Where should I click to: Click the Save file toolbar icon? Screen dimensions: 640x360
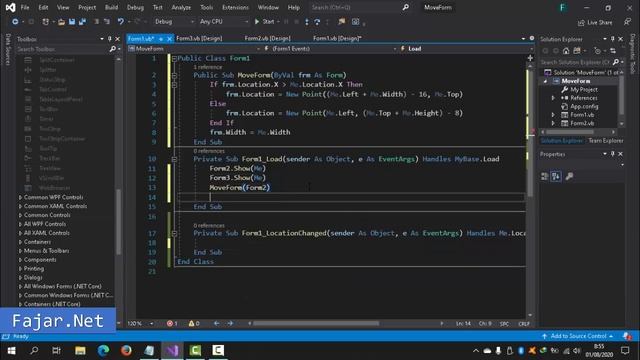point(72,22)
